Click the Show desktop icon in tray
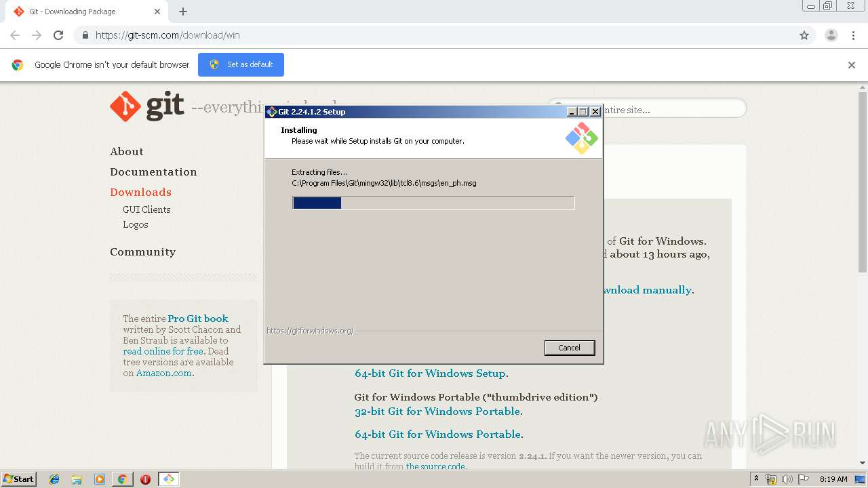Viewport: 868px width, 488px height. pyautogui.click(x=861, y=479)
